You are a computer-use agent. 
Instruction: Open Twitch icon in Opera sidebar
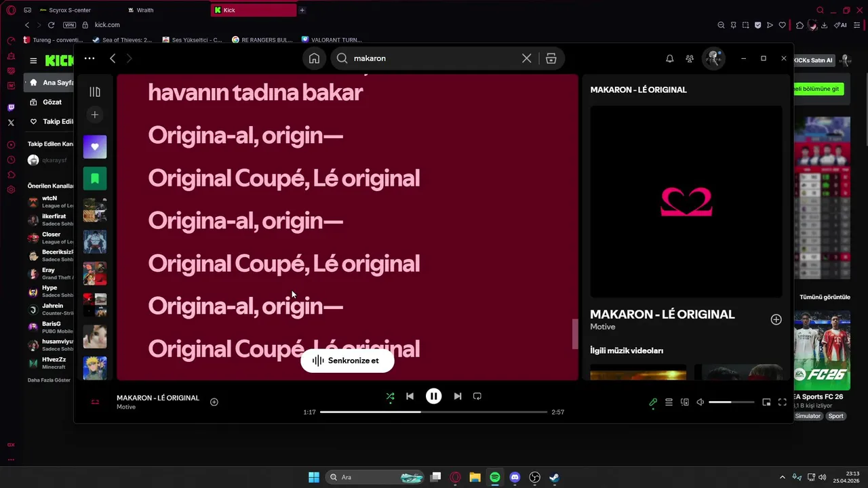pyautogui.click(x=11, y=108)
